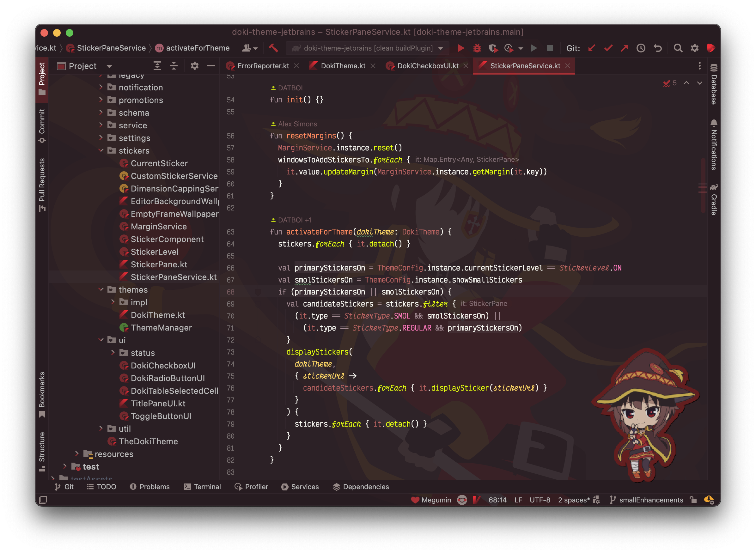This screenshot has width=756, height=553.
Task: Click activateForTheme in breadcrumb bar
Action: [192, 48]
